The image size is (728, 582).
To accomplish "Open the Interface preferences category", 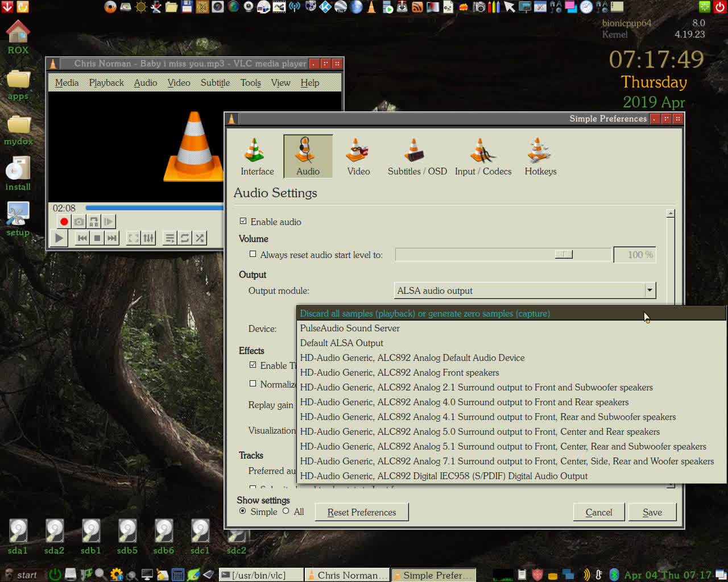I will coord(257,157).
